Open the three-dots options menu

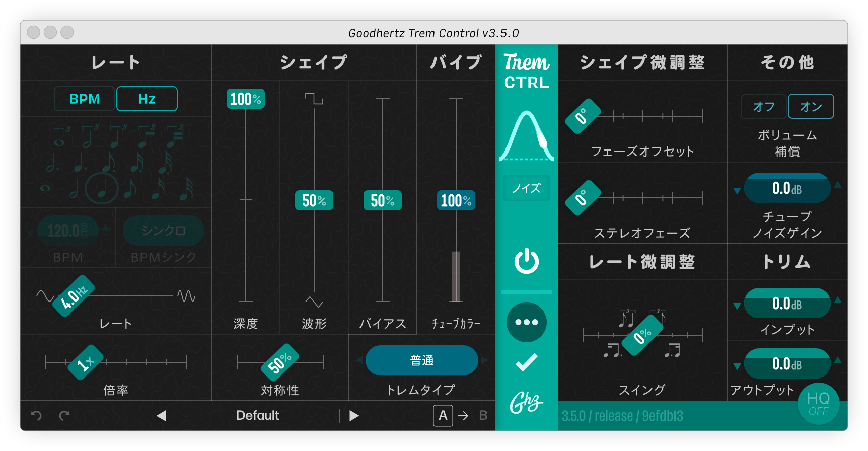click(x=526, y=322)
